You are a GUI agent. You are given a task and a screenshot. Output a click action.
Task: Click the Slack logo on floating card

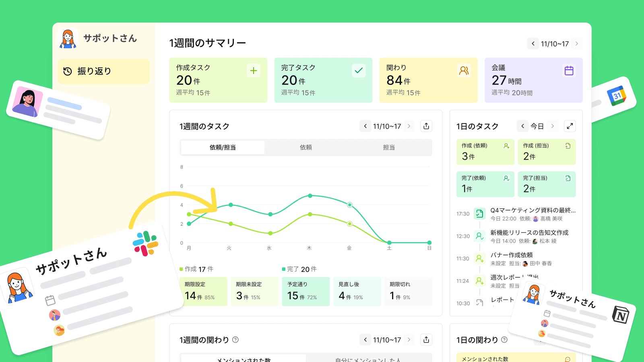[x=145, y=243]
